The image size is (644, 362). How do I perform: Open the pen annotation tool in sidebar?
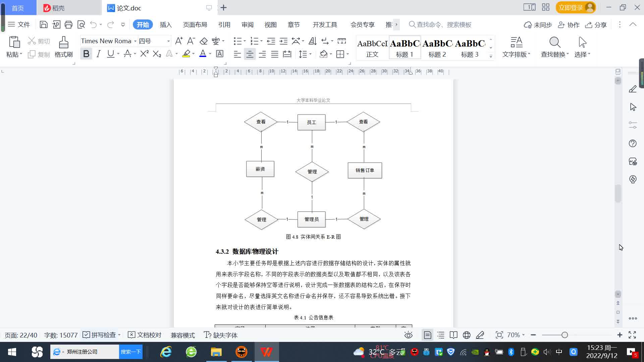633,89
